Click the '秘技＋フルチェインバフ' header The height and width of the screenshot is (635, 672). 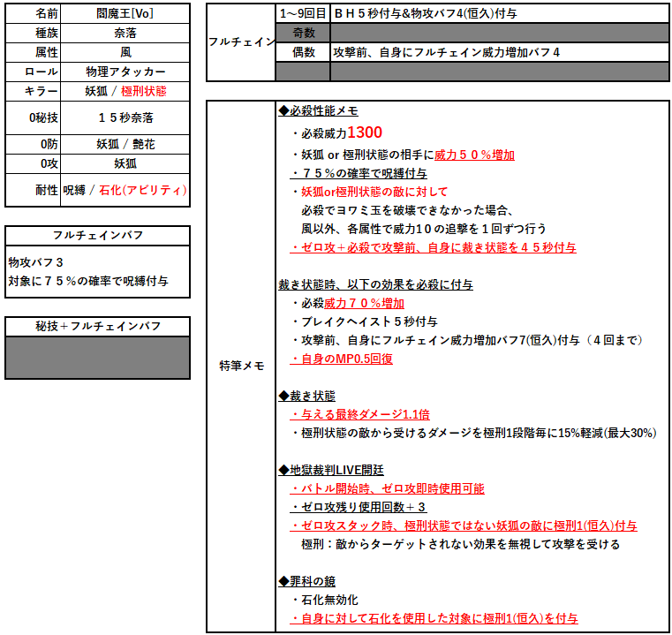[x=98, y=326]
